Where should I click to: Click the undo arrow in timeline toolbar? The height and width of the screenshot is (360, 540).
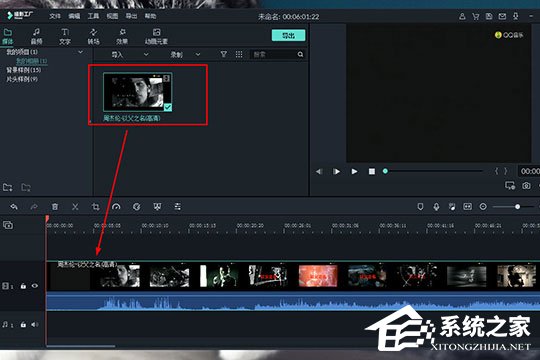14,207
